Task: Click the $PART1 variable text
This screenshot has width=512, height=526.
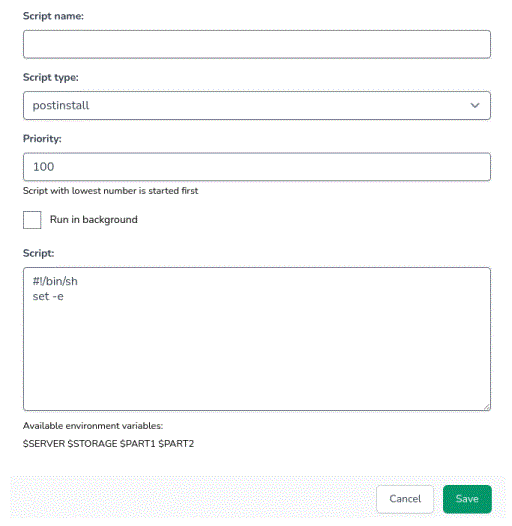Action: click(138, 443)
